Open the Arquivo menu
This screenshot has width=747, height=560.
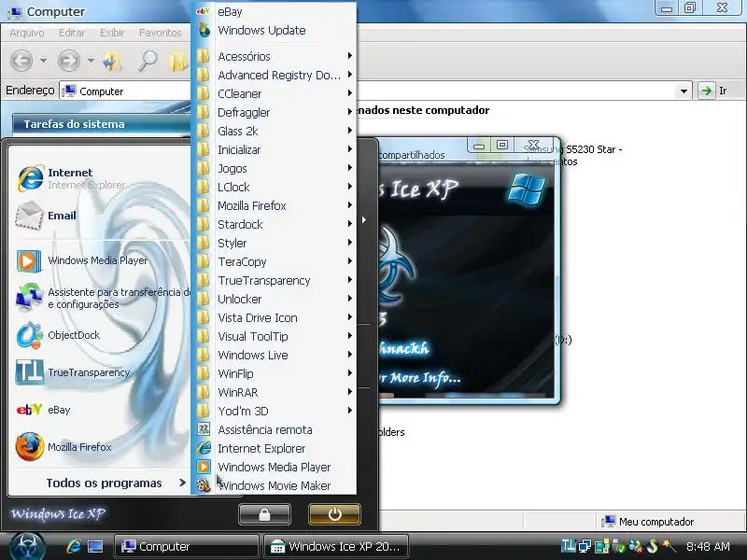point(27,33)
